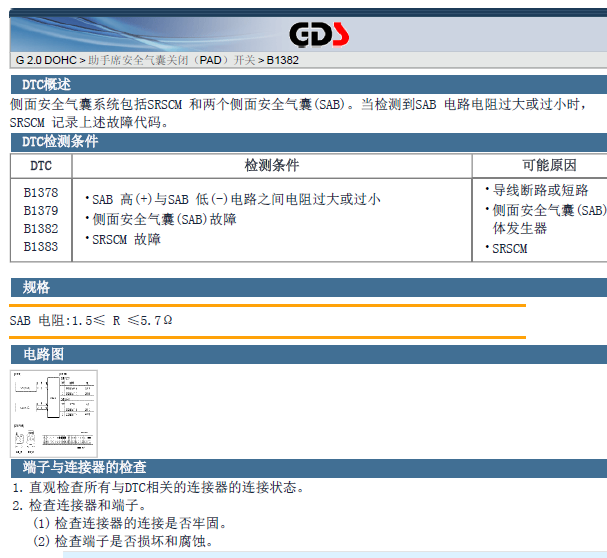This screenshot has width=607, height=558.
Task: Click step 2 检查连接器和端子 line
Action: coord(79,506)
